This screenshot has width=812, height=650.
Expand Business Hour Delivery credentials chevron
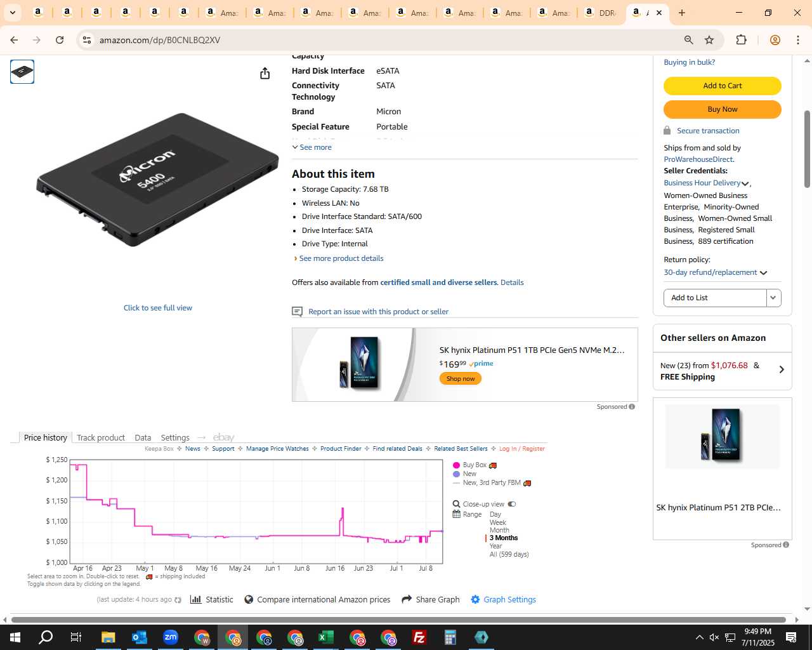(x=745, y=183)
